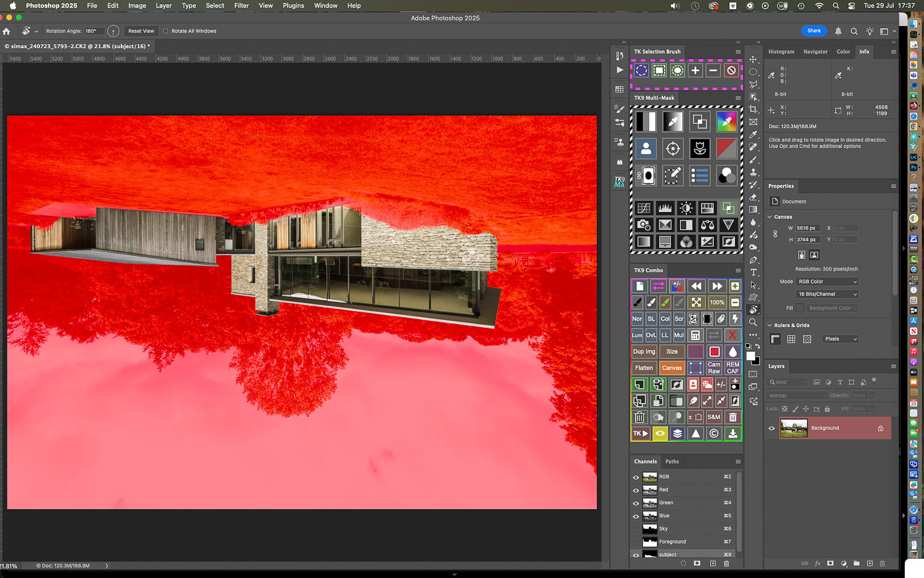Click the Reset View button
The width and height of the screenshot is (924, 578).
pyautogui.click(x=141, y=31)
